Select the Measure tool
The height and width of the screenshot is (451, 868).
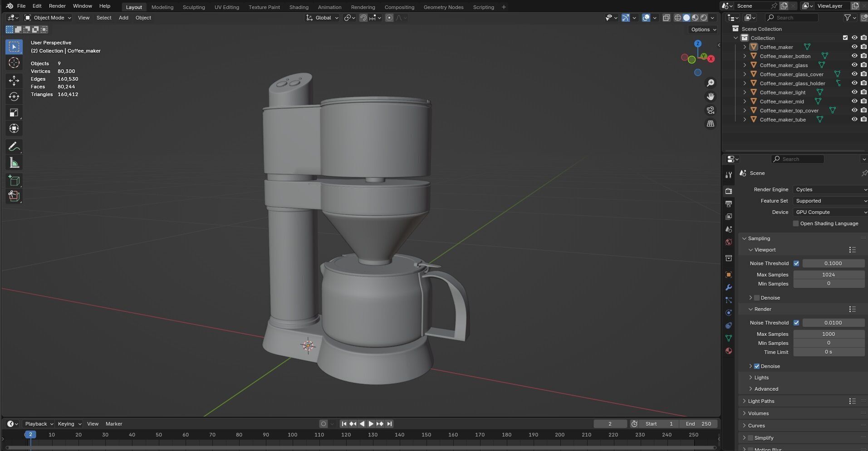click(x=14, y=163)
